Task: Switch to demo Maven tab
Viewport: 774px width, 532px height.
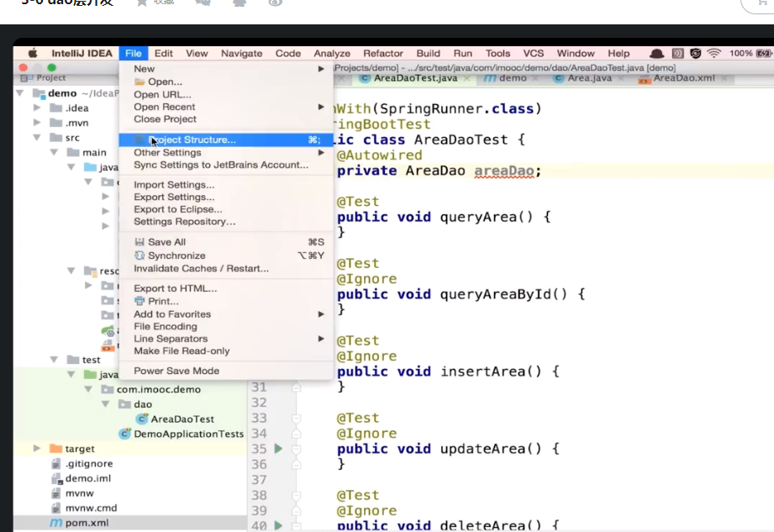Action: pyautogui.click(x=512, y=78)
